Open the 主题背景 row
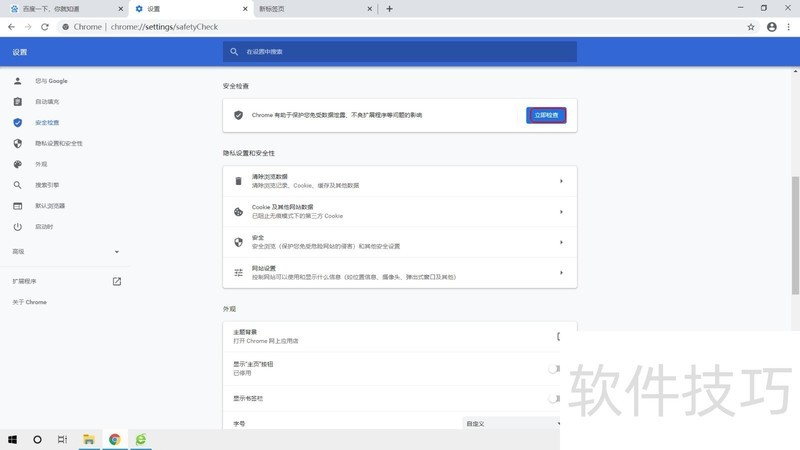The image size is (800, 450). coord(399,336)
